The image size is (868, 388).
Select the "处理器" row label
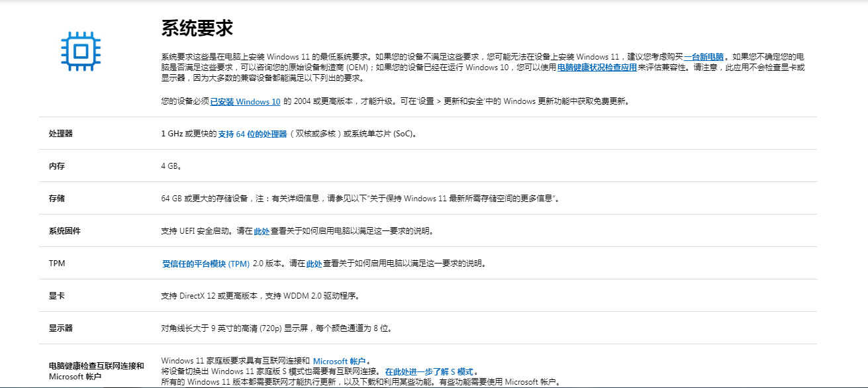pos(61,134)
